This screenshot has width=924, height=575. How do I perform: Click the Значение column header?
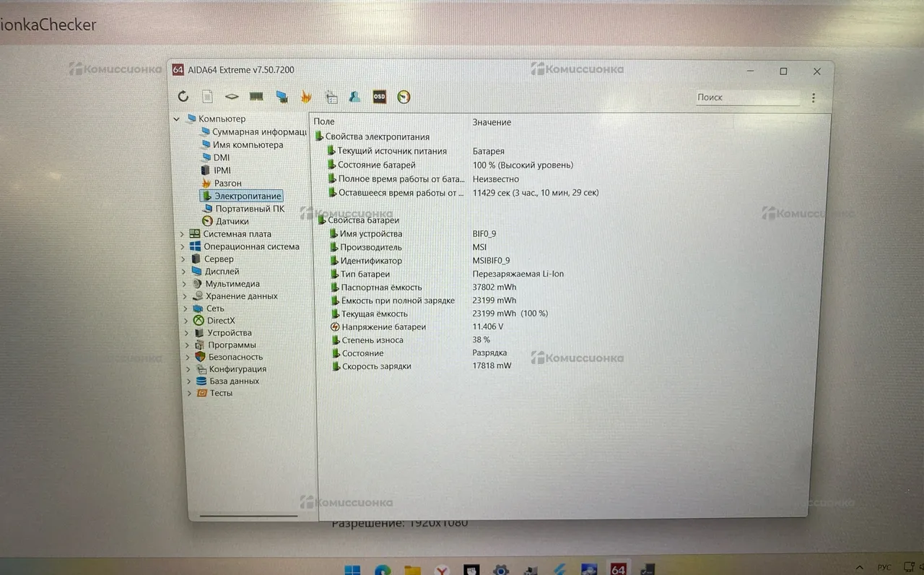pyautogui.click(x=492, y=123)
